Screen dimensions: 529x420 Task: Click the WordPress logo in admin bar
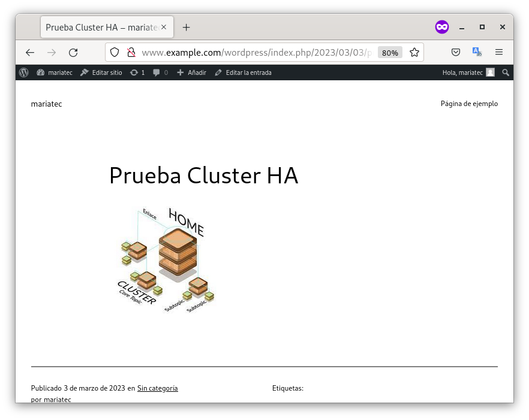tap(23, 72)
